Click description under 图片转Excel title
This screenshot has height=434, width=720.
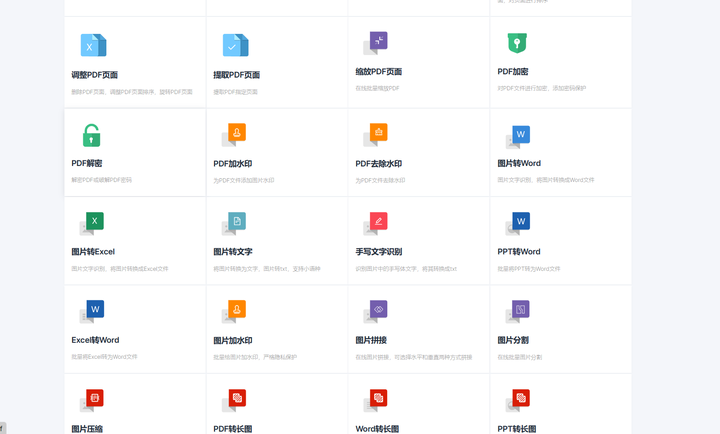coord(120,269)
